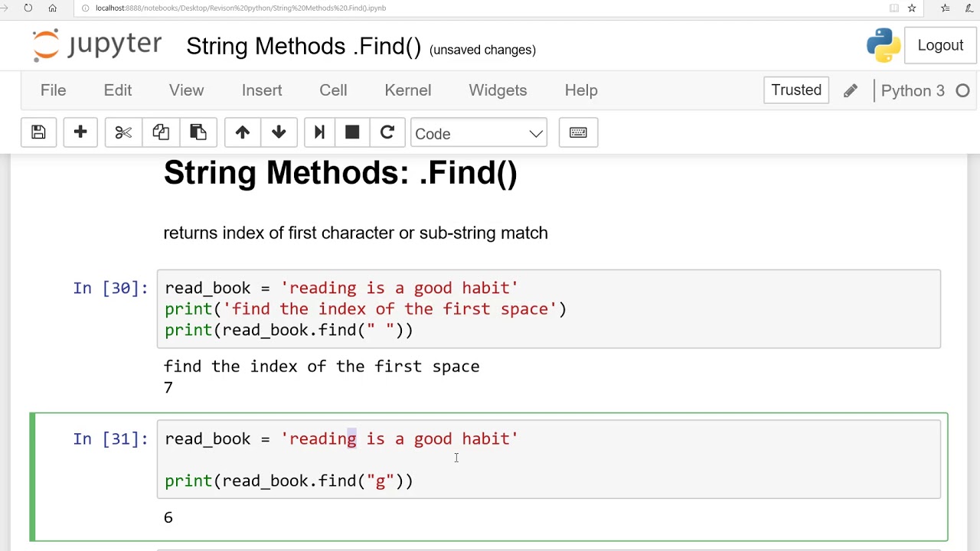Click the Jupyter logo link
Image resolution: width=980 pixels, height=551 pixels.
[97, 45]
